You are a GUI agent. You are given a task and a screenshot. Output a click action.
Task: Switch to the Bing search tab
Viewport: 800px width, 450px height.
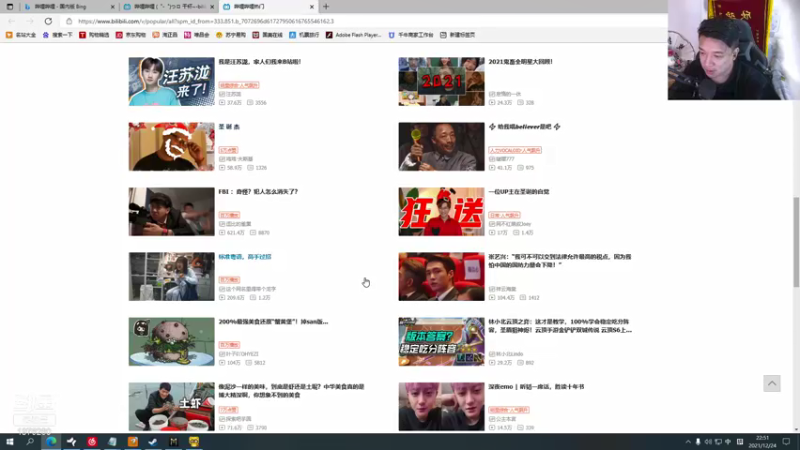coord(69,7)
